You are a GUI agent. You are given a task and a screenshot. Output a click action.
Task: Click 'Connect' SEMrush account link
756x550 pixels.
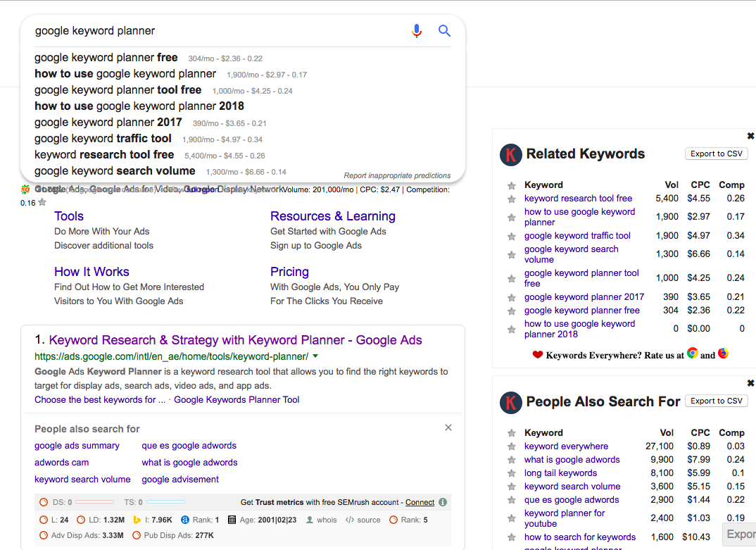pyautogui.click(x=420, y=502)
